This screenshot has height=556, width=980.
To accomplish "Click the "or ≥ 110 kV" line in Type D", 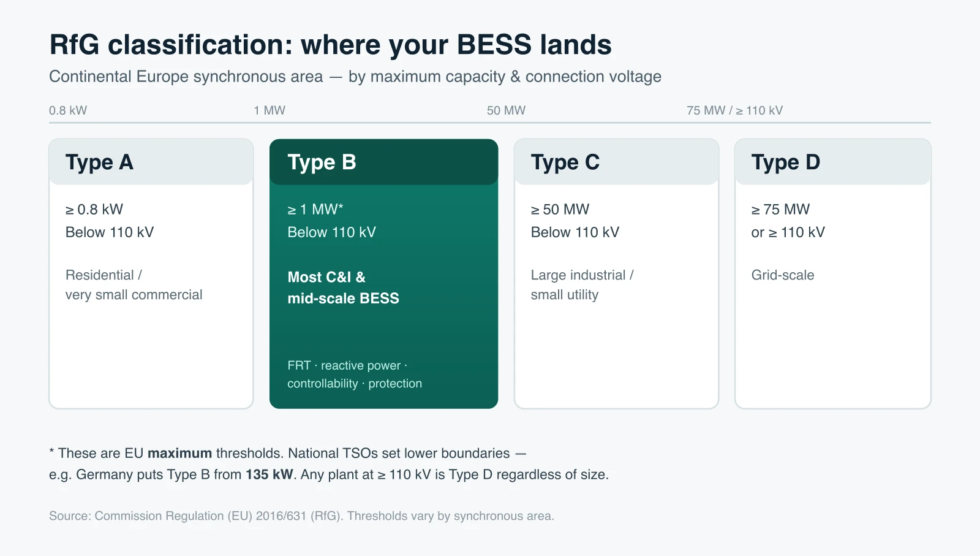I will click(788, 232).
